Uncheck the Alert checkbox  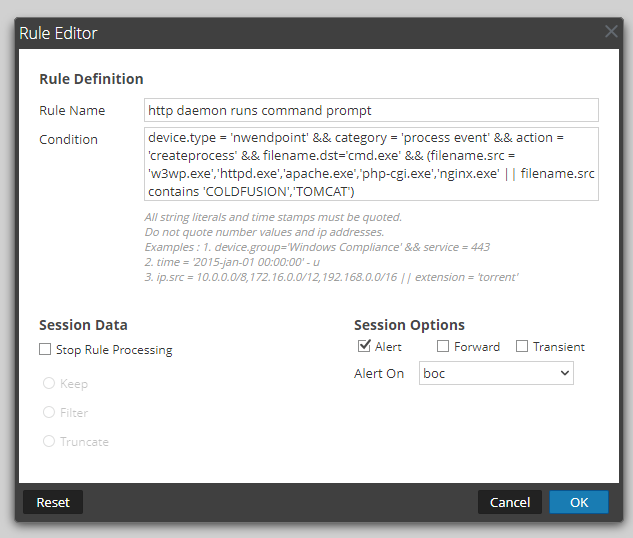click(x=364, y=347)
